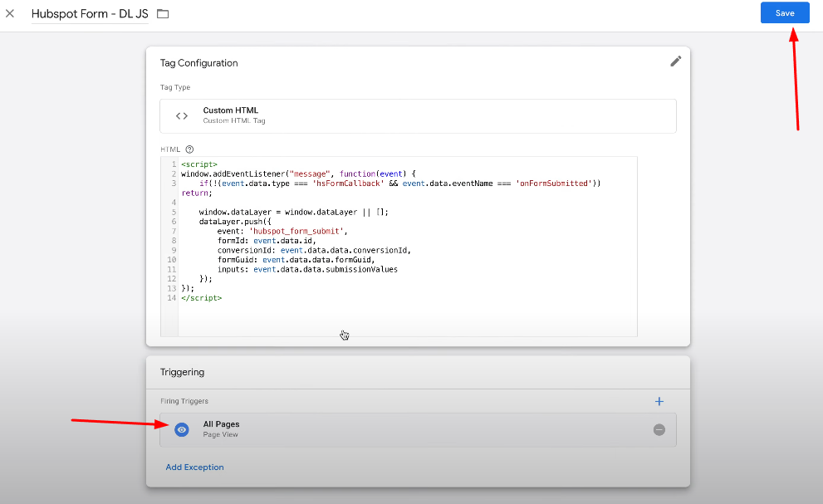
Task: Click the 'Firing Triggers' label
Action: [184, 401]
